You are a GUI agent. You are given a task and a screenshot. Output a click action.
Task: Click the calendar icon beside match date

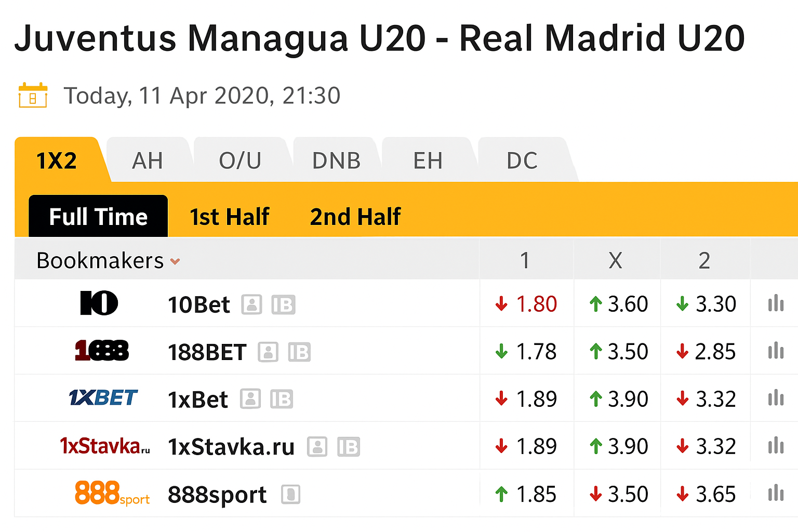tap(33, 96)
